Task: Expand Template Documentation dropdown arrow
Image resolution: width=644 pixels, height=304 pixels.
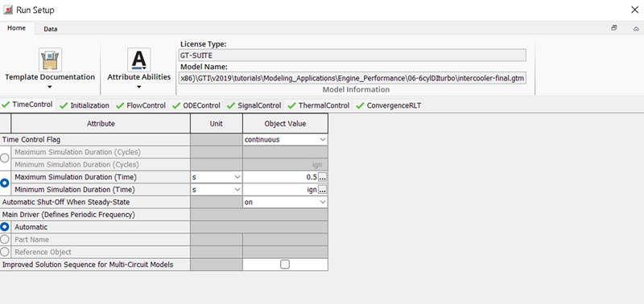Action: (x=50, y=87)
